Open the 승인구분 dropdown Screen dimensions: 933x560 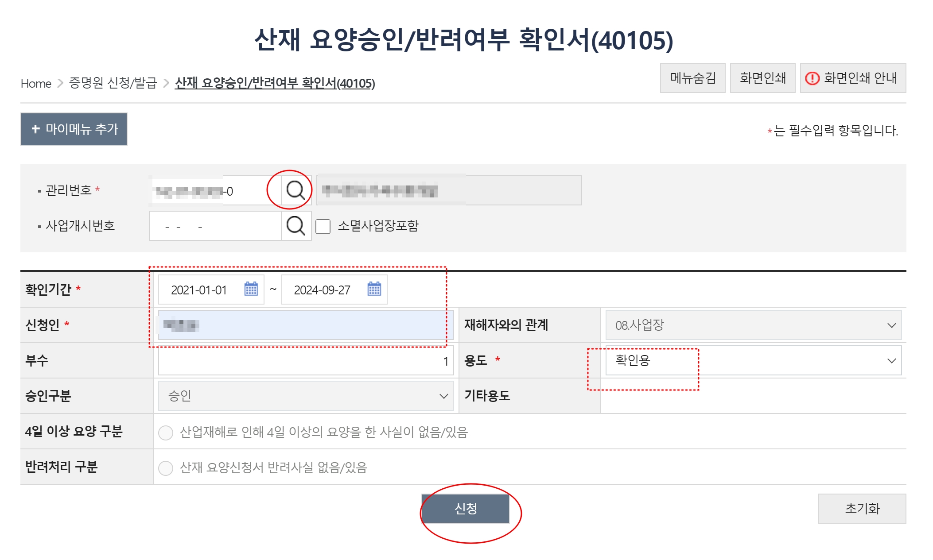[x=306, y=396]
